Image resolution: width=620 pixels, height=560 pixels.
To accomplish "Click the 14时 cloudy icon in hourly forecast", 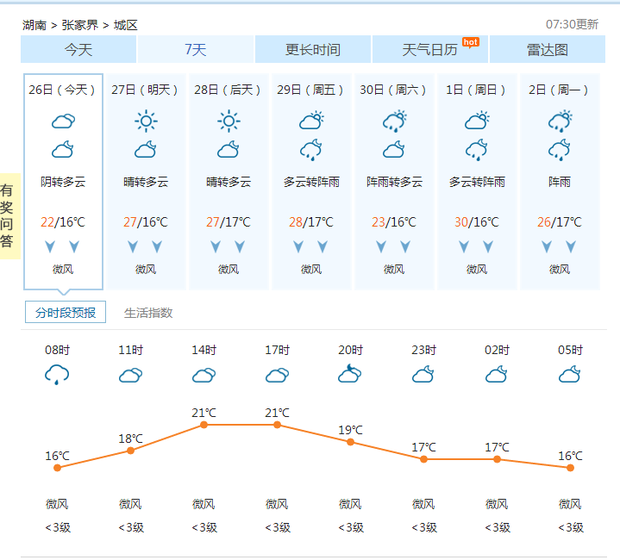I will tap(204, 375).
